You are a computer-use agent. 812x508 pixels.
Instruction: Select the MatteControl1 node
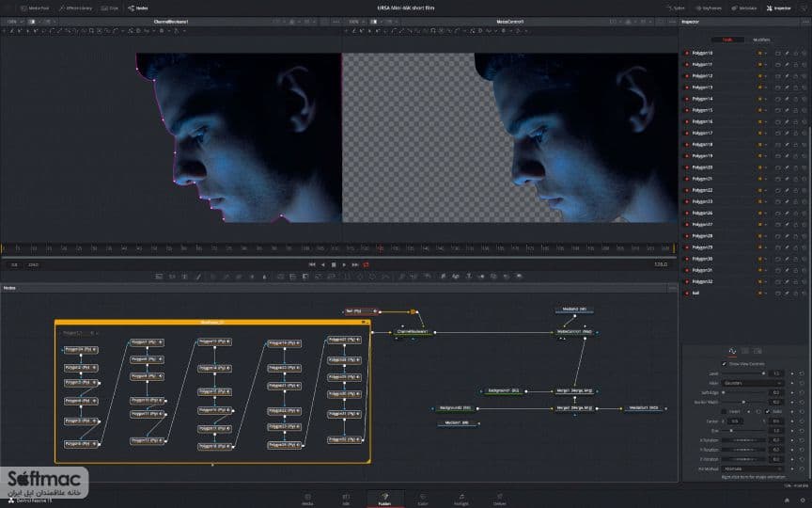pos(574,332)
